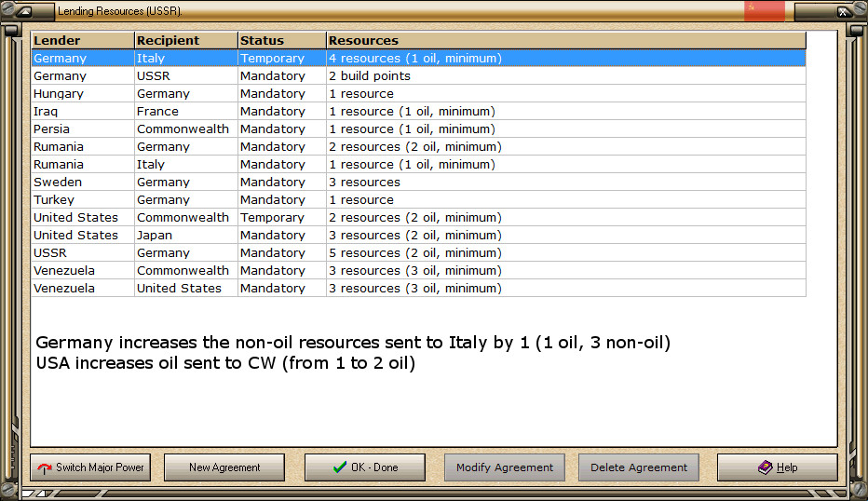Image resolution: width=868 pixels, height=501 pixels.
Task: Select Venezuela to Commonwealth row
Action: pyautogui.click(x=418, y=271)
